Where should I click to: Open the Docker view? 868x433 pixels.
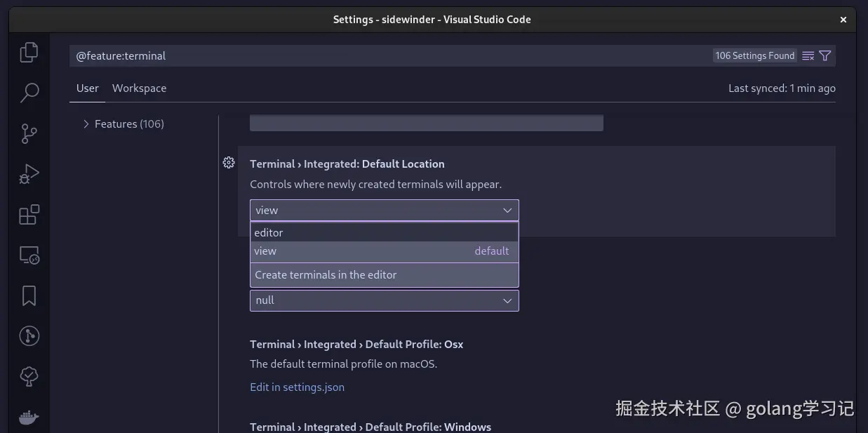pos(29,418)
